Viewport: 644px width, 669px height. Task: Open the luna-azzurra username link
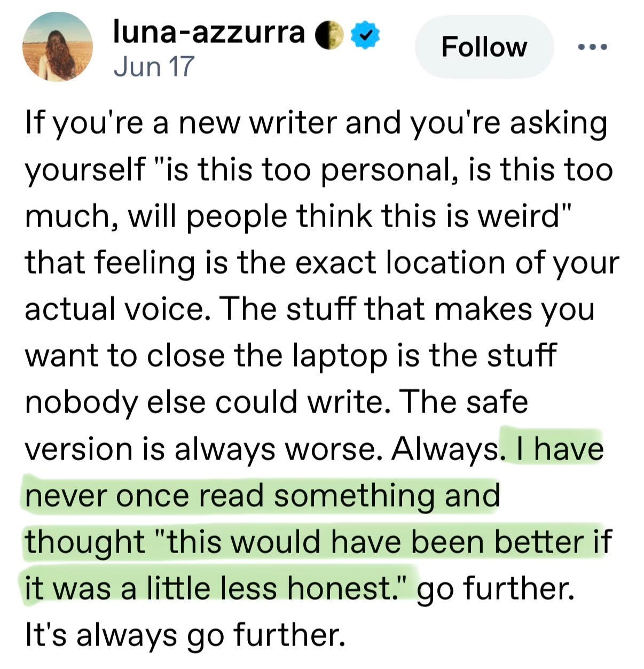click(209, 33)
